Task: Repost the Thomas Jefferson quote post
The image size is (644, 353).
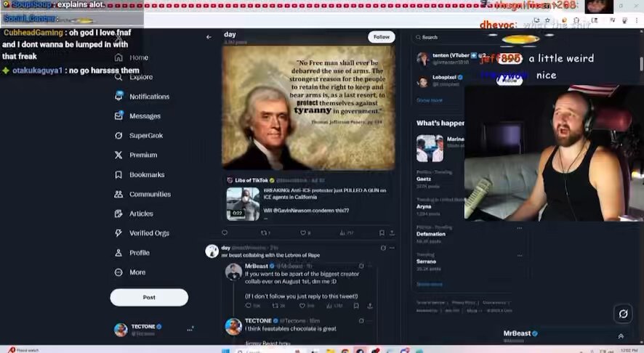Action: pyautogui.click(x=265, y=232)
